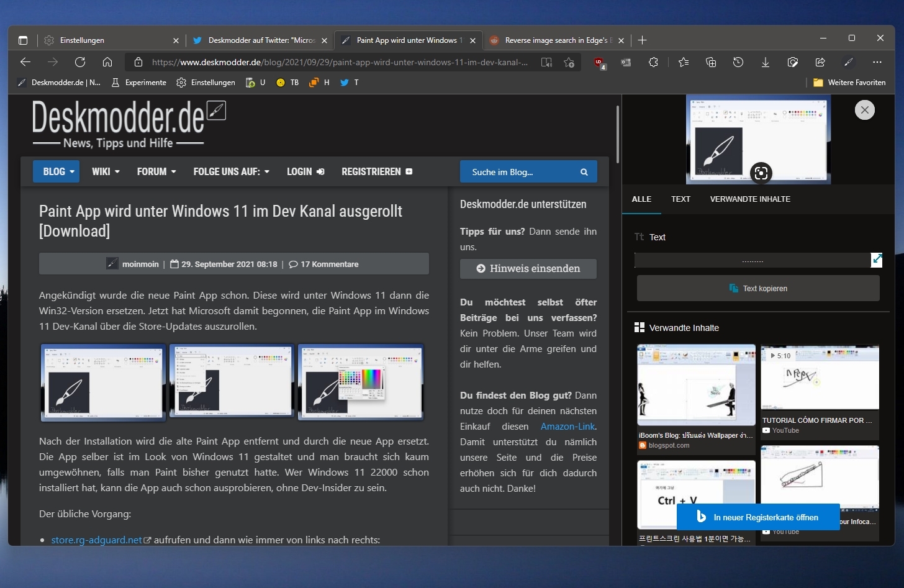Viewport: 904px width, 588px height.
Task: Select the ALLE sidebar tab
Action: [641, 199]
